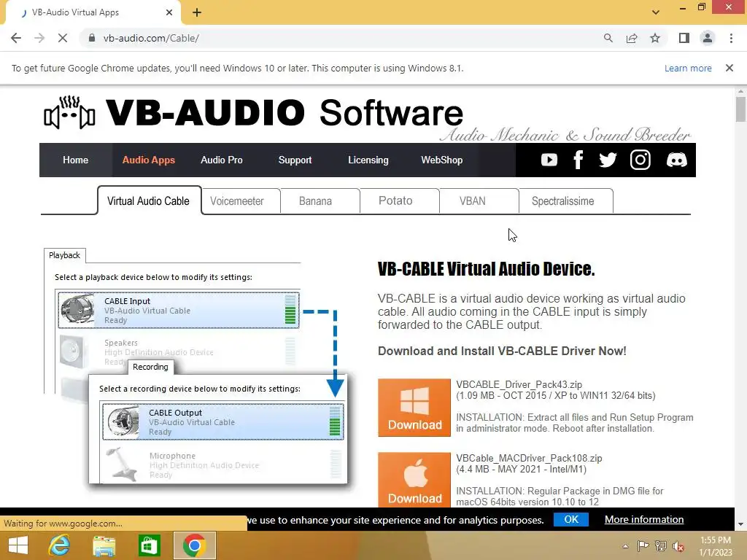Click the CABLE Output device row in image

point(223,421)
